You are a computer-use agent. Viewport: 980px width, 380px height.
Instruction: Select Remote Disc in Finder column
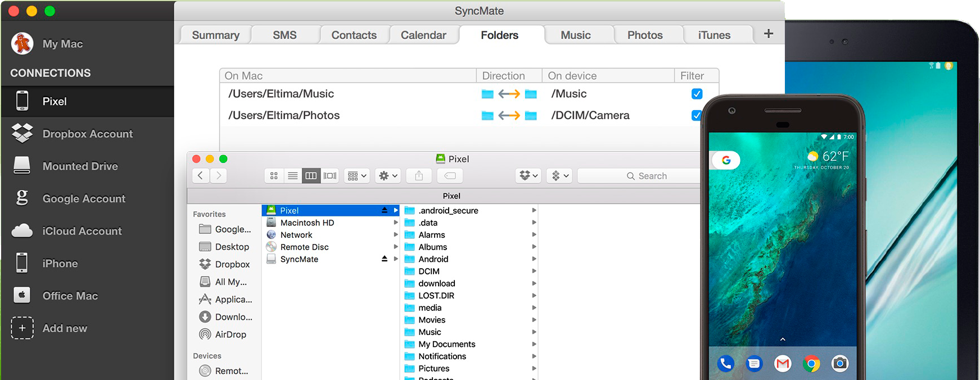331,247
